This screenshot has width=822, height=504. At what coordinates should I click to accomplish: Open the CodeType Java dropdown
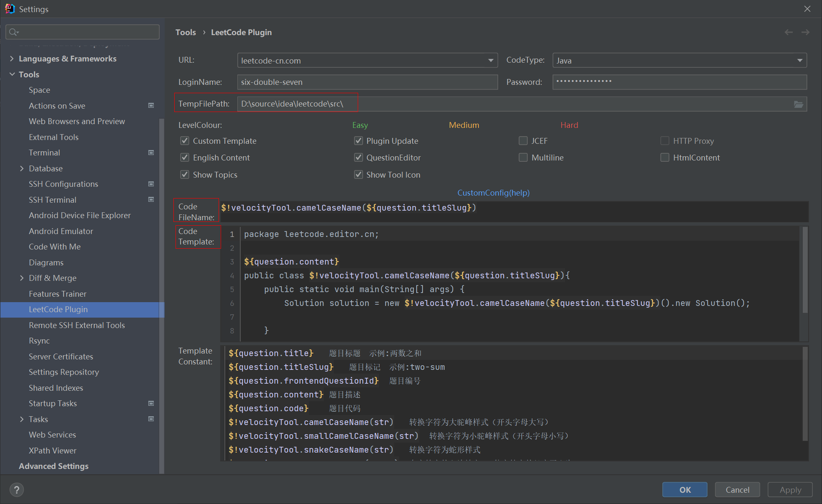pyautogui.click(x=799, y=61)
